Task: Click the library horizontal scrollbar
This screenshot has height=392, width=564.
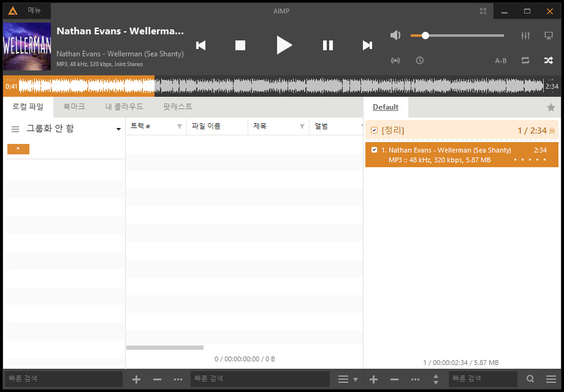Action: click(x=165, y=347)
